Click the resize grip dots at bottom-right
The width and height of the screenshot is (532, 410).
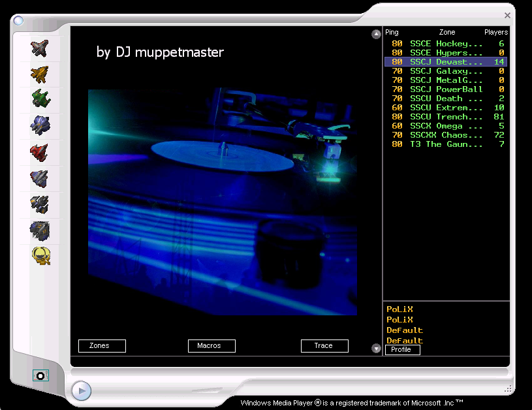coord(508,389)
